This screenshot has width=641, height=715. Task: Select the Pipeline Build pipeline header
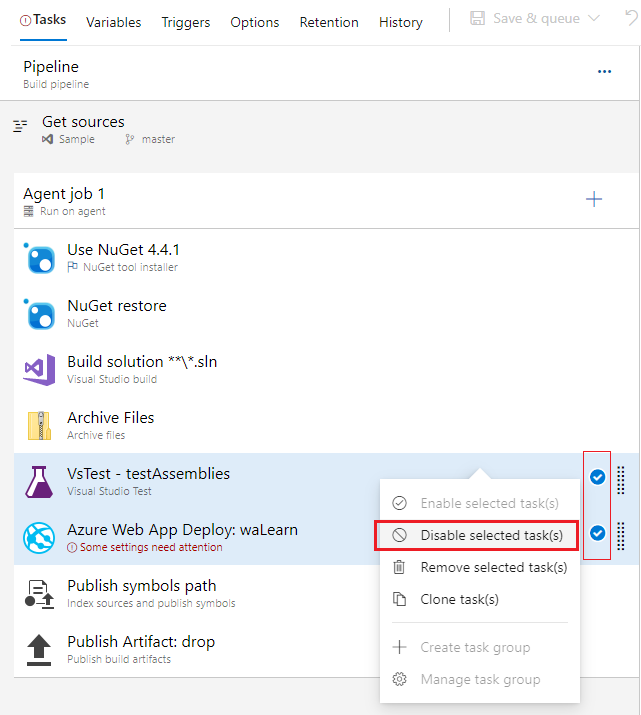click(x=319, y=73)
